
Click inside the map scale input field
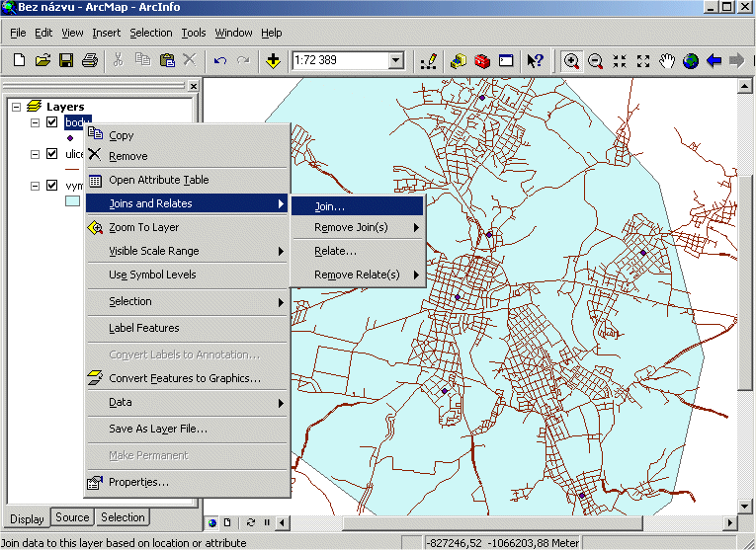click(x=340, y=60)
